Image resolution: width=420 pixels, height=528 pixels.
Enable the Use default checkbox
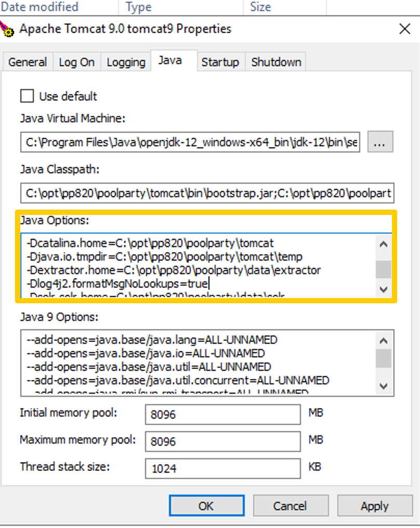(x=27, y=96)
